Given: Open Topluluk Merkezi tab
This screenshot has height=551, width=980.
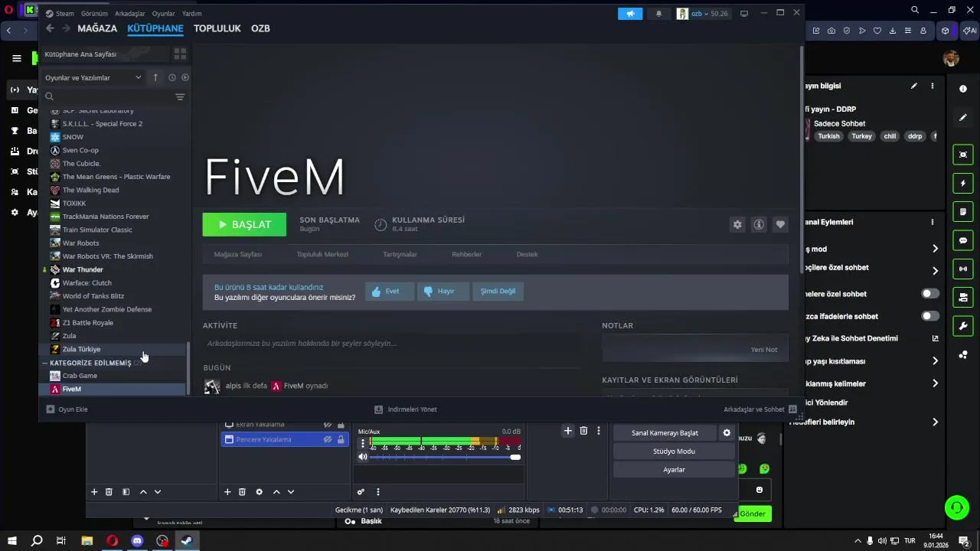Looking at the screenshot, I should click(322, 254).
